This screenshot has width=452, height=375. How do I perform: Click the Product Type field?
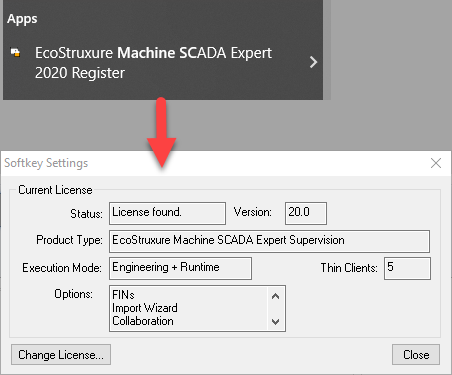point(269,241)
